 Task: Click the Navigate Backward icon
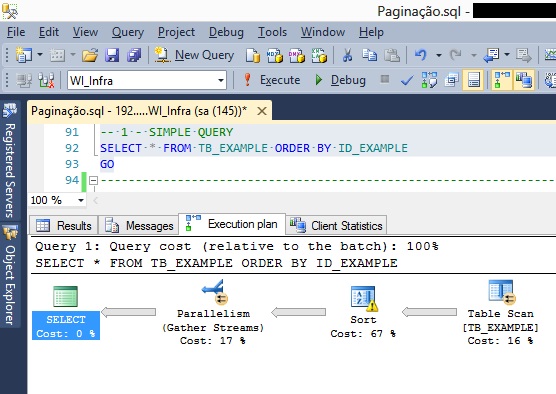[x=491, y=55]
